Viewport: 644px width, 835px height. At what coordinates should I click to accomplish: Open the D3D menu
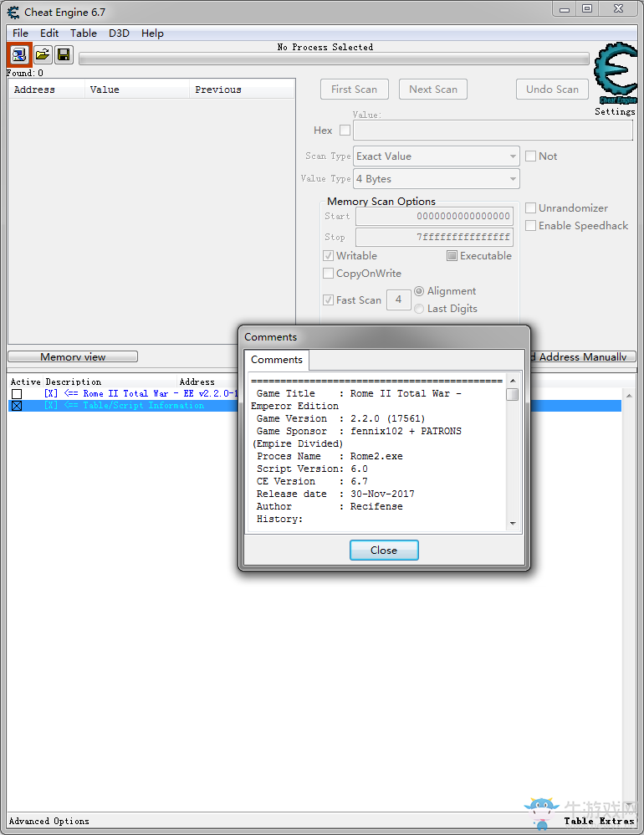[x=120, y=33]
